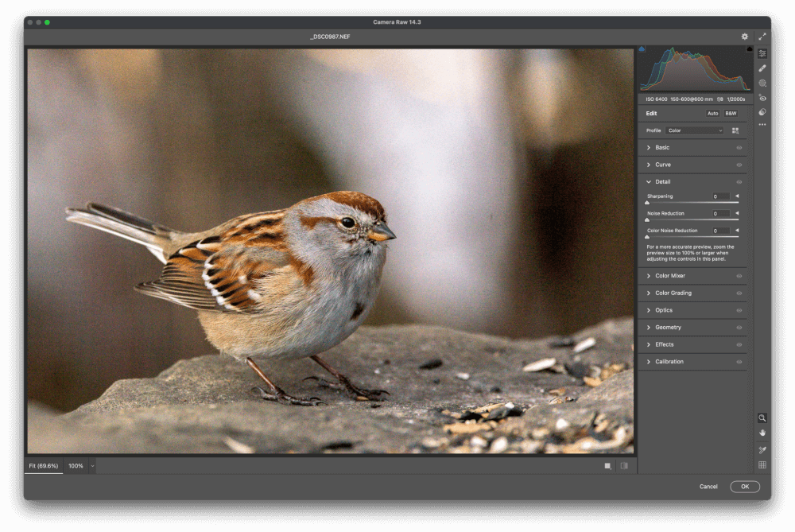
Task: Expand the Geometry section
Action: tap(668, 328)
